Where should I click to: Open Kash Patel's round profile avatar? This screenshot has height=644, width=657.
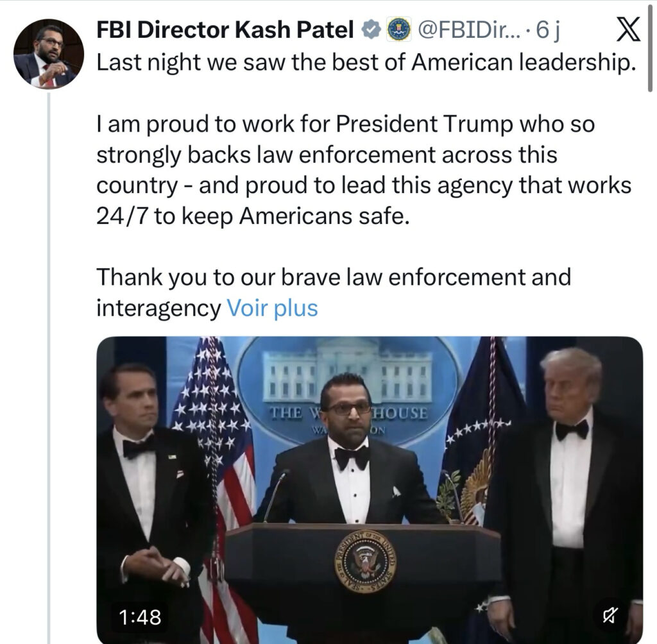(49, 54)
